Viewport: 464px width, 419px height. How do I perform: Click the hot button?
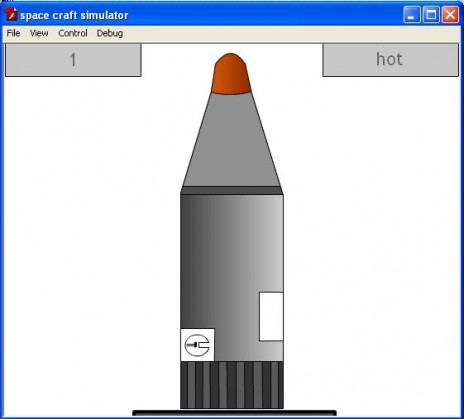pyautogui.click(x=390, y=60)
